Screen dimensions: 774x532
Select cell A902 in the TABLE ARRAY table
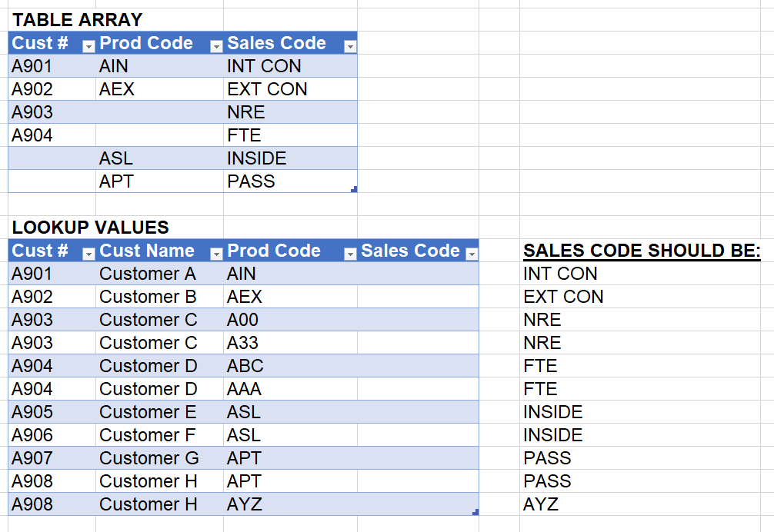[52, 89]
